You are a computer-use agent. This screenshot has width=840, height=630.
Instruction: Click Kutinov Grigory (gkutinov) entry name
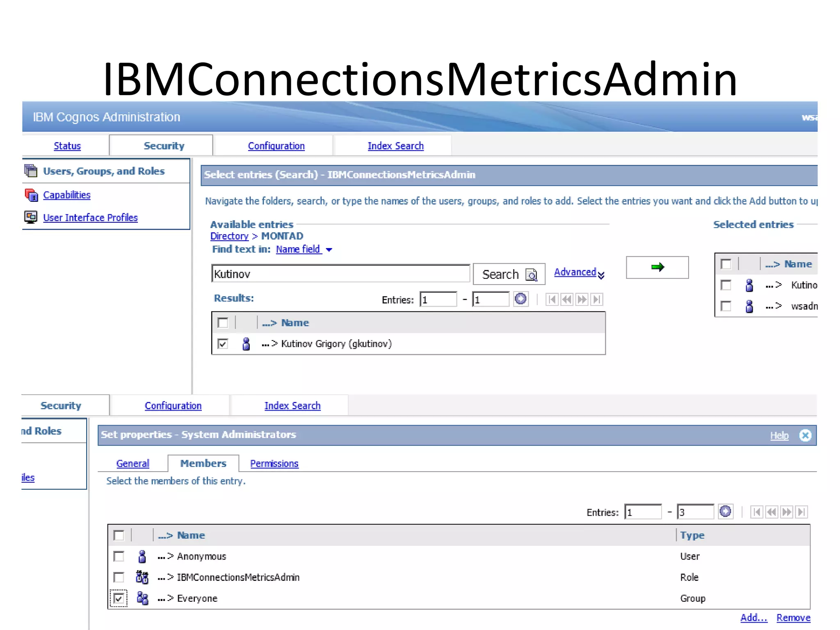336,344
